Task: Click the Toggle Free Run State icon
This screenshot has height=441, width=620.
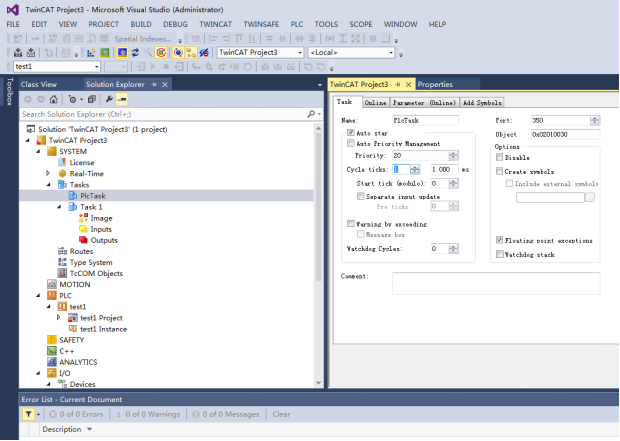Action: [x=161, y=53]
